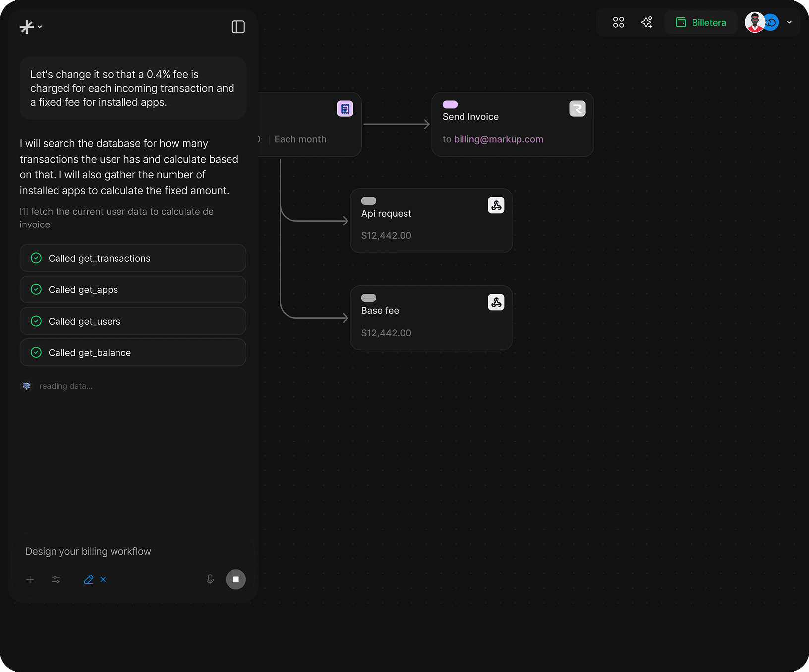Image resolution: width=809 pixels, height=672 pixels.
Task: Toggle the sidebar panel layout icon
Action: point(238,26)
